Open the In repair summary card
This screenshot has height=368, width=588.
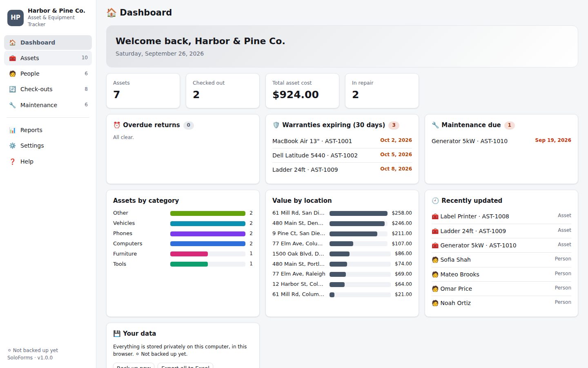click(x=382, y=91)
